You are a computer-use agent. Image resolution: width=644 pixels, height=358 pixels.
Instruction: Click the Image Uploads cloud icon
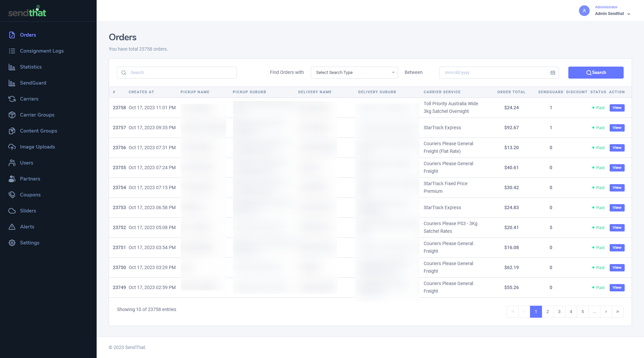(12, 147)
